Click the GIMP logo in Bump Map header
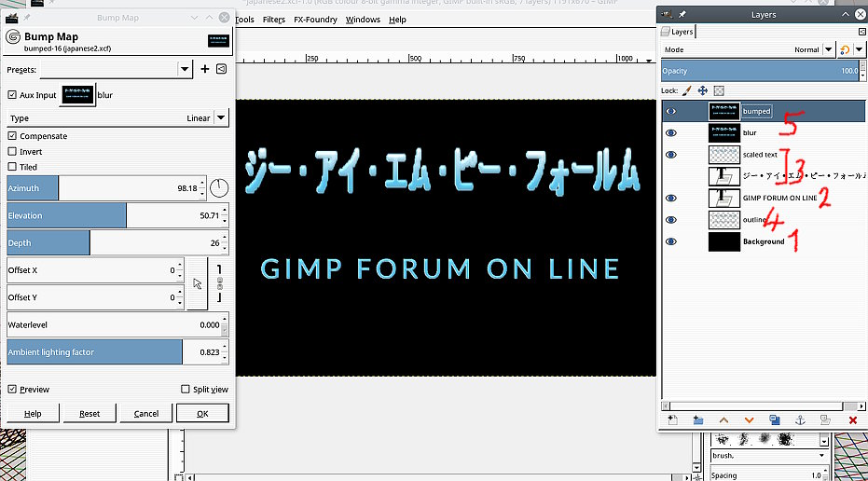 coord(13,37)
